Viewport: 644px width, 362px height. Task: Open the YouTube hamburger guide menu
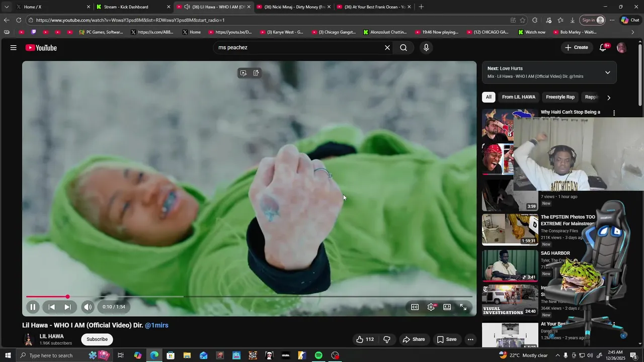coord(14,48)
